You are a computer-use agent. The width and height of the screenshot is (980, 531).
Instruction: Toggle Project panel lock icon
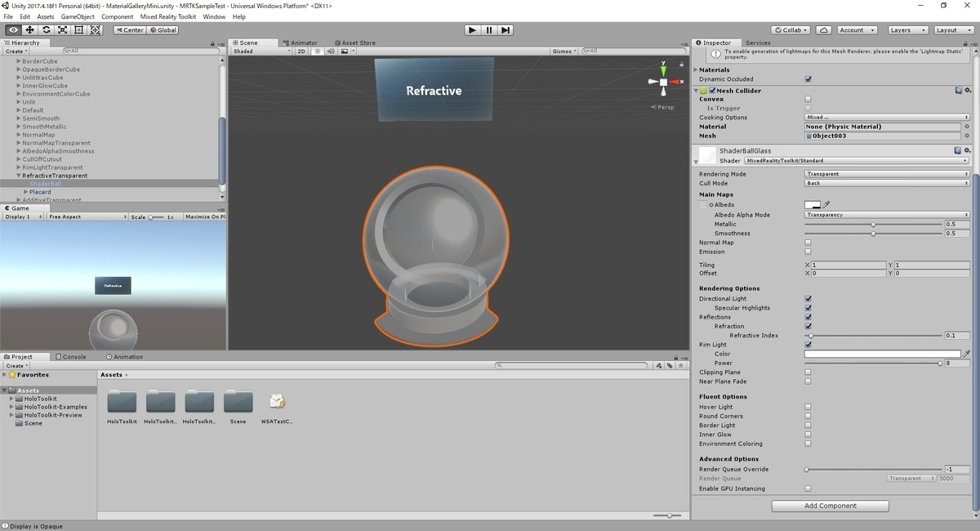[x=675, y=356]
